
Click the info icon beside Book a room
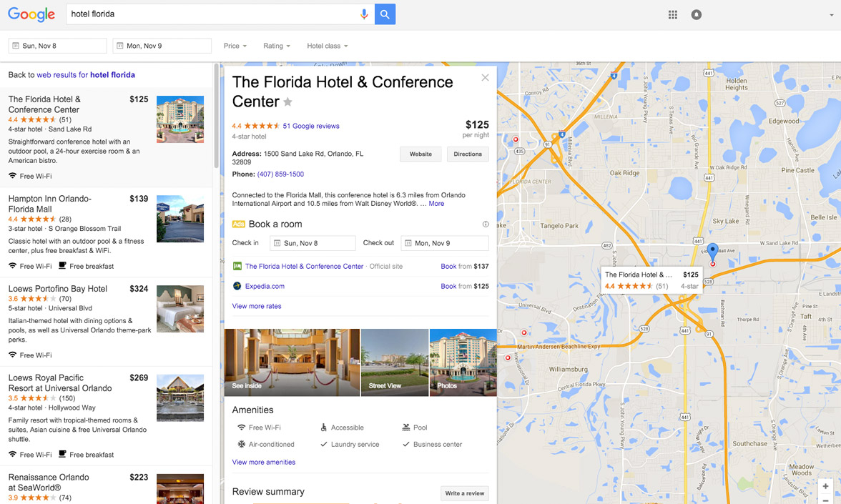click(486, 224)
